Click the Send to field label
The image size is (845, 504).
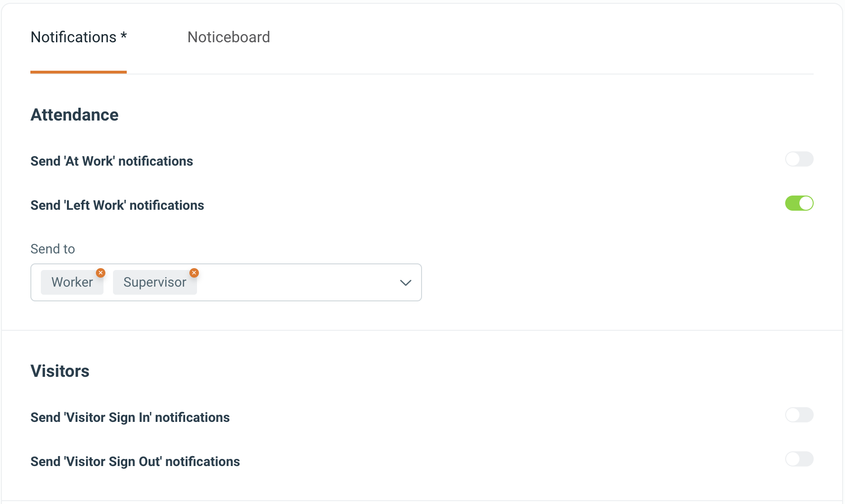tap(53, 249)
